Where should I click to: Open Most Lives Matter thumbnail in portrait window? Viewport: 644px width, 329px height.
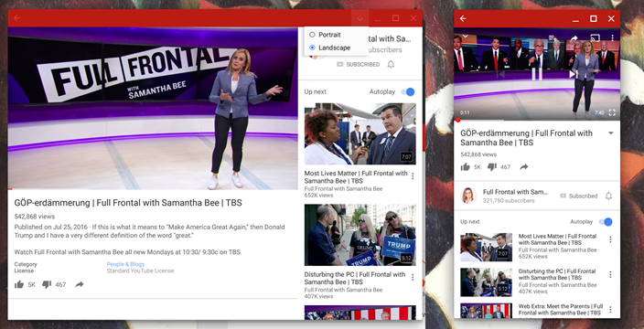point(487,248)
